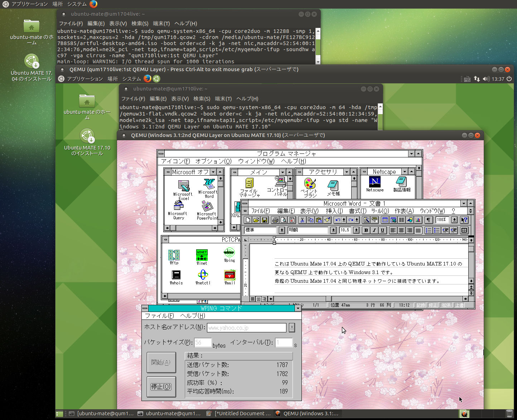Click QEMU (Windows 3.1) taskbar entry
The height and width of the screenshot is (420, 517).
pos(308,413)
